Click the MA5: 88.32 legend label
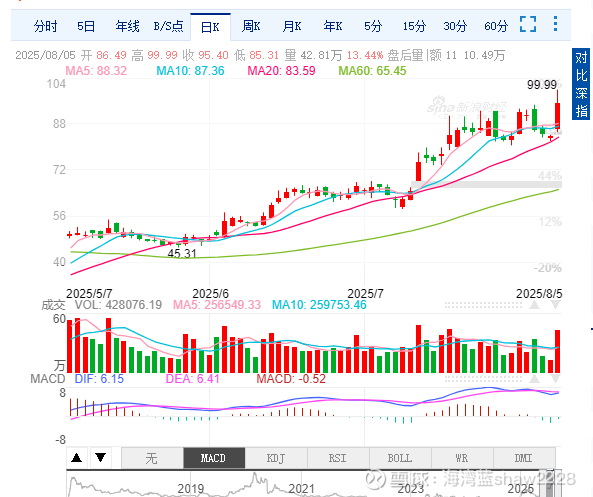 96,71
